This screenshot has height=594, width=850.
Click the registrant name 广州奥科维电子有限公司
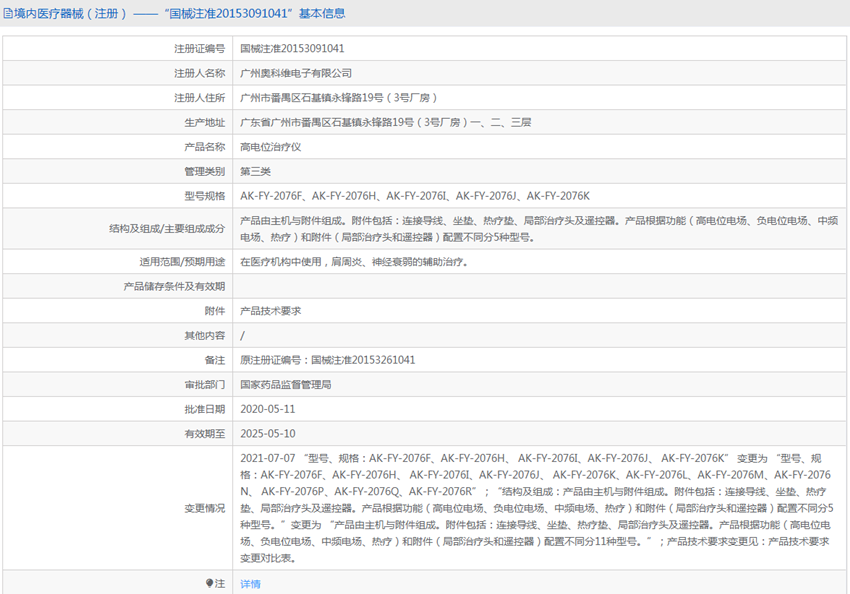point(296,73)
